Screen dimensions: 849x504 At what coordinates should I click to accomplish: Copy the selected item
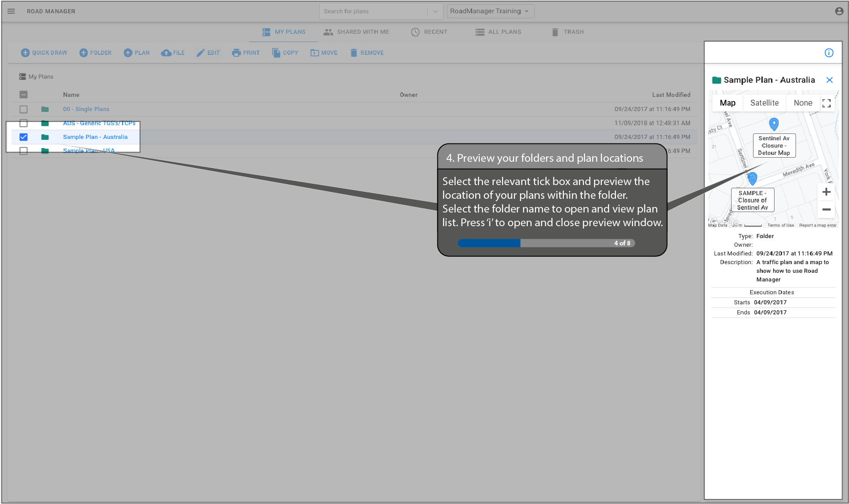tap(285, 53)
